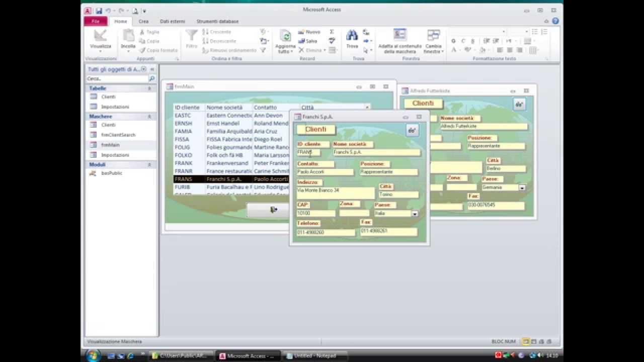Click the Telefono field in Franchi form
Screen dimensions: 644x362
click(x=326, y=232)
